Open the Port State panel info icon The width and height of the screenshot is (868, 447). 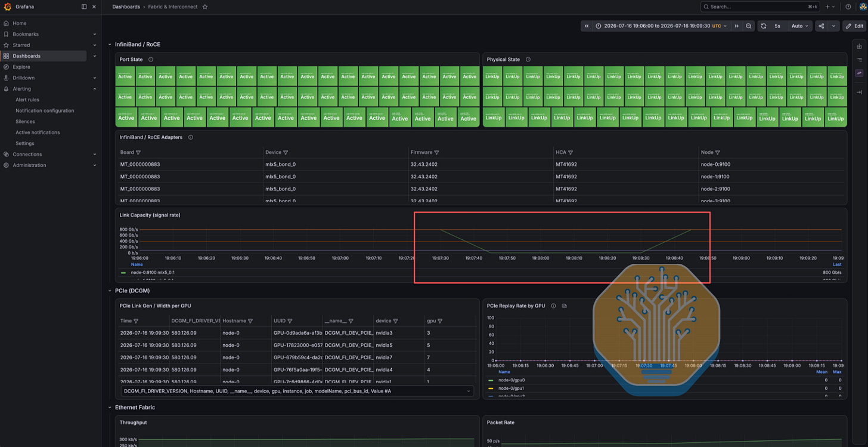[x=151, y=60]
